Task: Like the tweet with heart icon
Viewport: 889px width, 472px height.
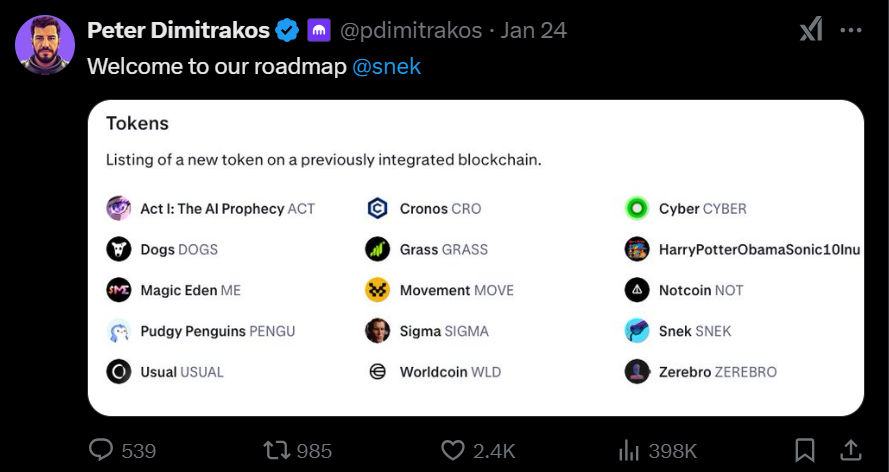Action: point(452,450)
